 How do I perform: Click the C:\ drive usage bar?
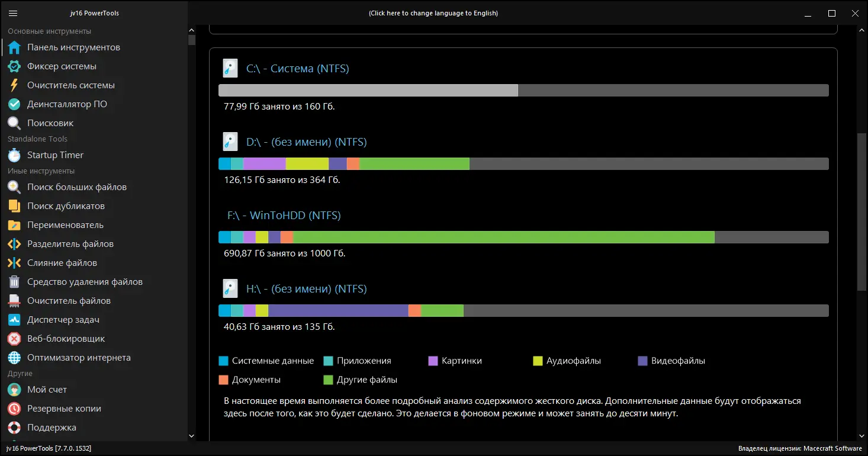click(523, 90)
